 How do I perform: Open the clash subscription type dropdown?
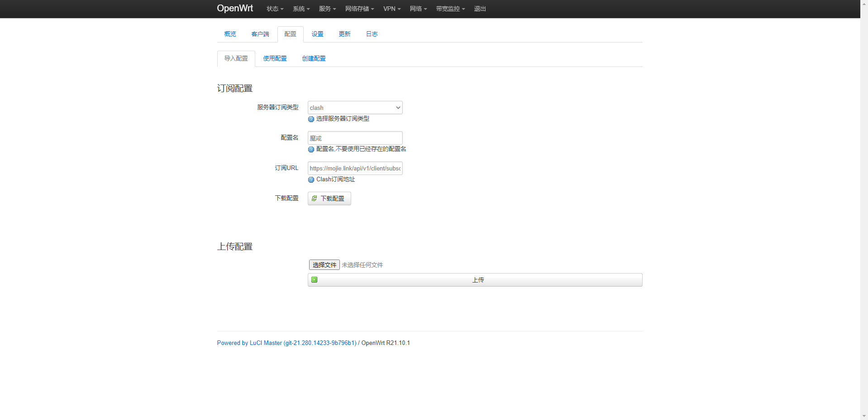pyautogui.click(x=355, y=108)
